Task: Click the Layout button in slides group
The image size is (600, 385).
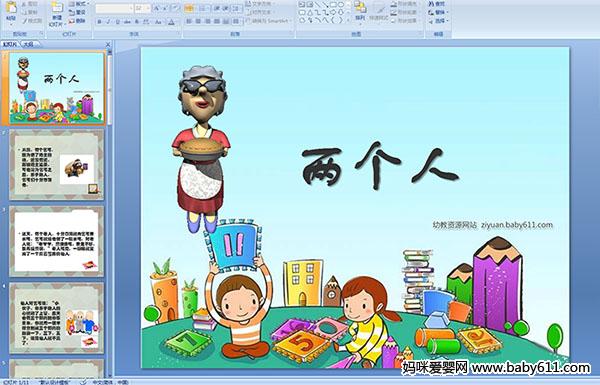Action: coord(78,4)
